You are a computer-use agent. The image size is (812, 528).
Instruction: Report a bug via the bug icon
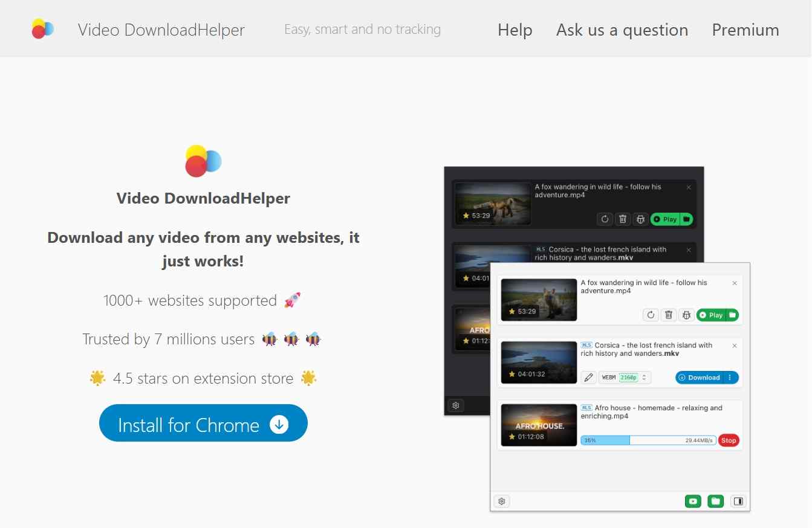pyautogui.click(x=686, y=315)
